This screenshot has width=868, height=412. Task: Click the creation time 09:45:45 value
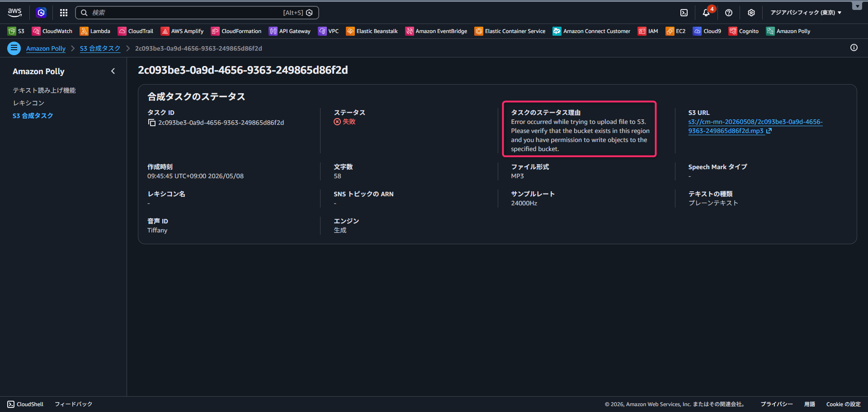[x=195, y=176]
